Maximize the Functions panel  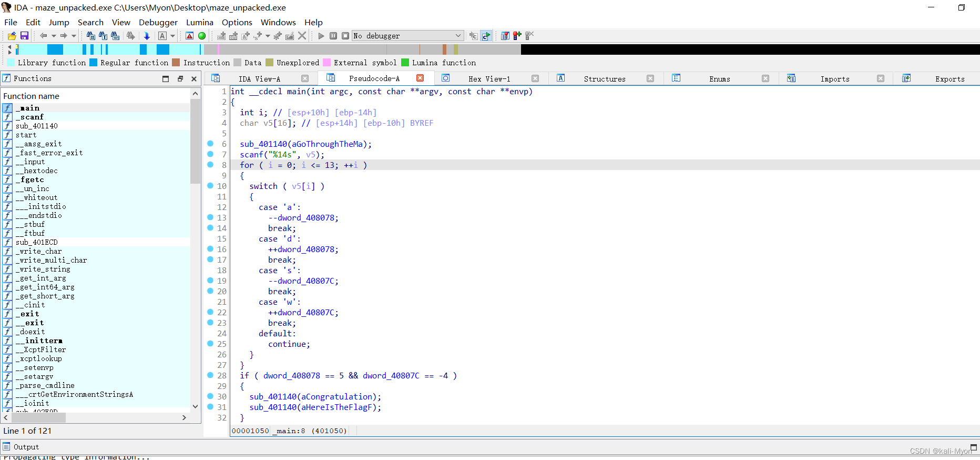166,78
